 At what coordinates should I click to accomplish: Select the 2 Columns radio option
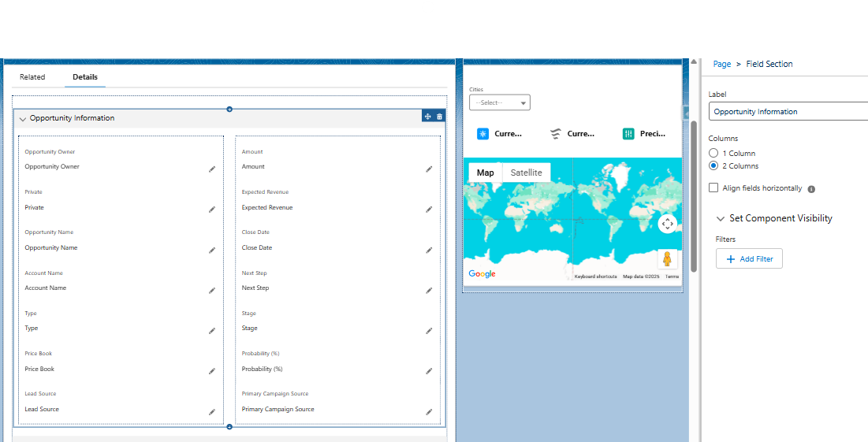coord(713,166)
